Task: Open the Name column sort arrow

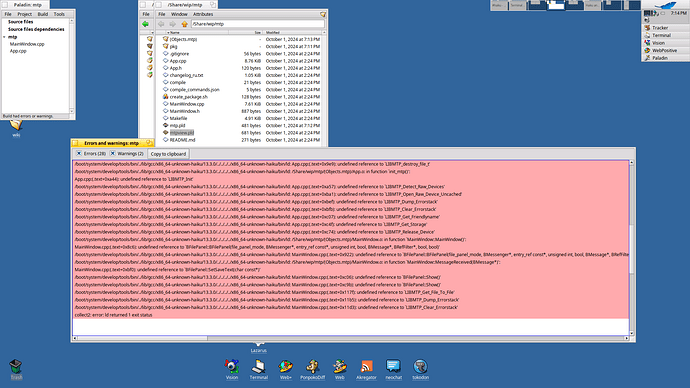Action: (x=168, y=33)
